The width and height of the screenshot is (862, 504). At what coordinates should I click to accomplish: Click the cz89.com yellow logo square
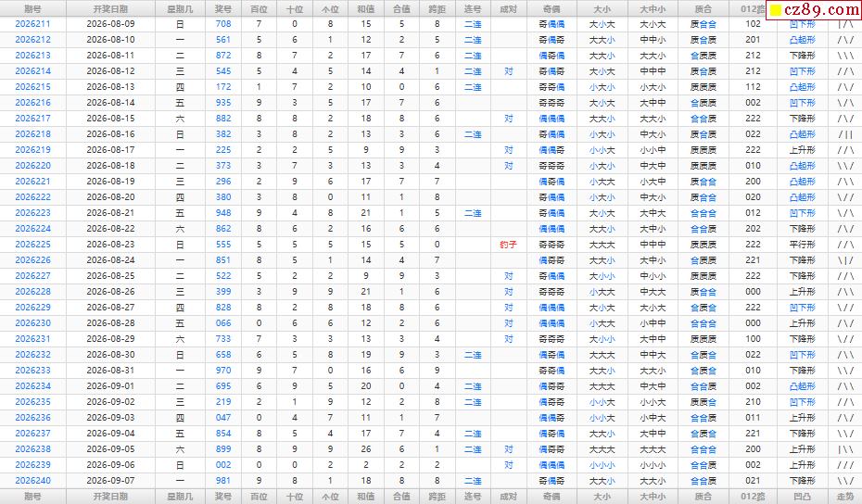(776, 10)
